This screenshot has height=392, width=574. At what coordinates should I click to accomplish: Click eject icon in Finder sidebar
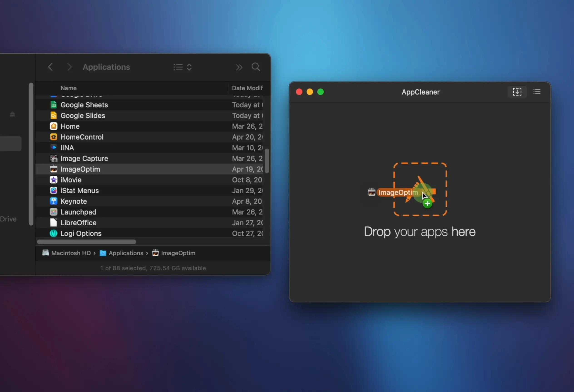(x=12, y=114)
